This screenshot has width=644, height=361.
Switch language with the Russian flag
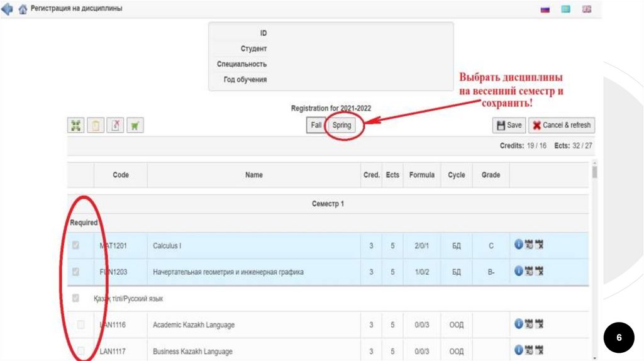tap(545, 9)
